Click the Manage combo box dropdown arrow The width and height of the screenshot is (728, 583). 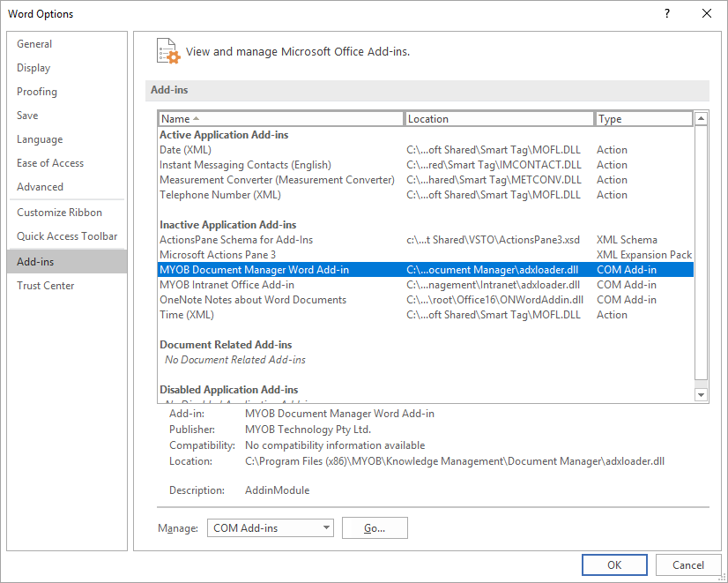point(325,527)
